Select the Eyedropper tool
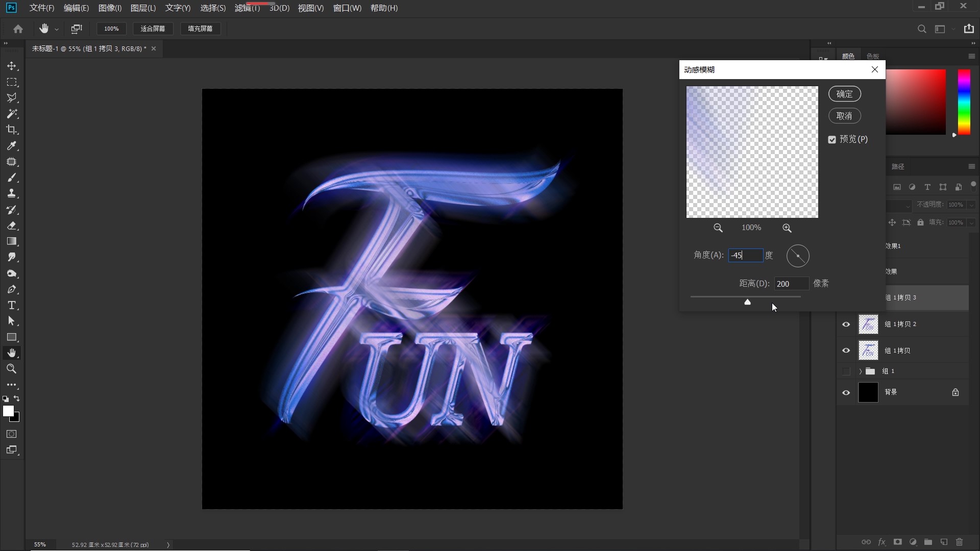980x551 pixels. pos(12,146)
